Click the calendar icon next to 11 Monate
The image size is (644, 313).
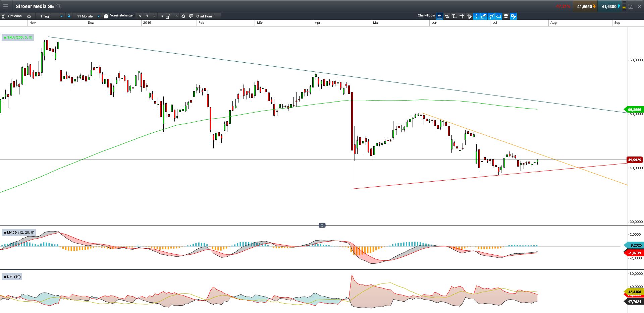pos(105,16)
